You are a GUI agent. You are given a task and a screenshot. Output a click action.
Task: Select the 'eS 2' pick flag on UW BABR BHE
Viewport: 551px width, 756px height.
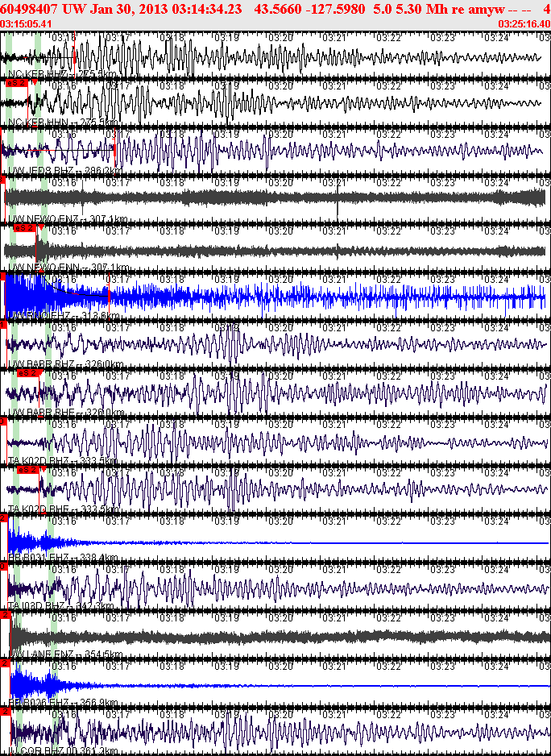[x=27, y=372]
